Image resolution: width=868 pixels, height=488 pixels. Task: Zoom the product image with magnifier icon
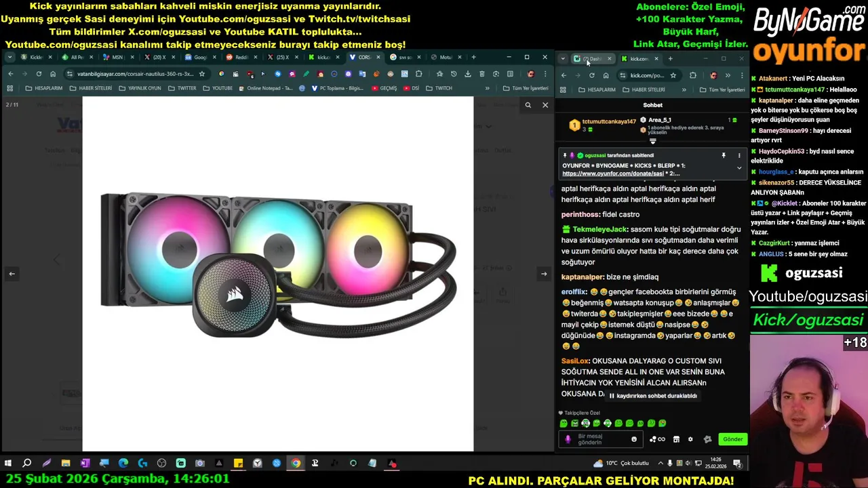(528, 105)
